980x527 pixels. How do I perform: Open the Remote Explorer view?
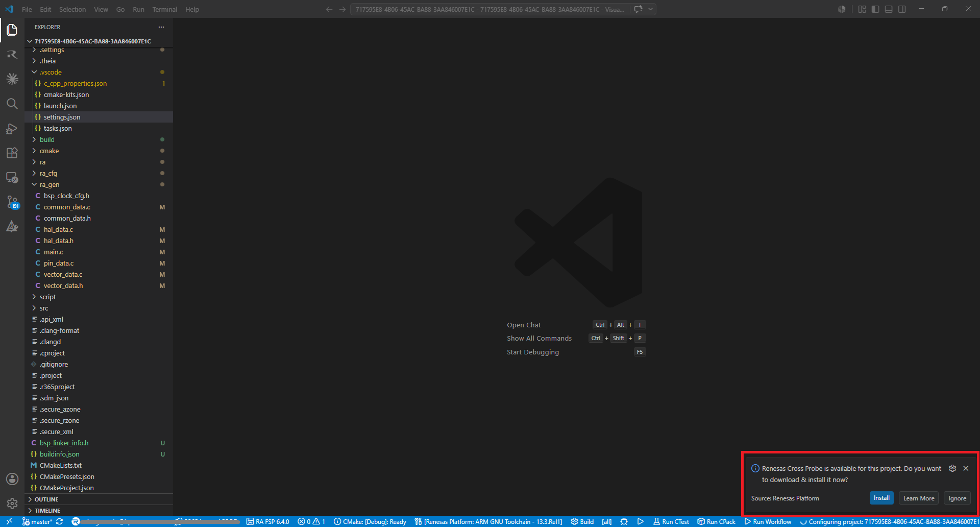click(12, 177)
